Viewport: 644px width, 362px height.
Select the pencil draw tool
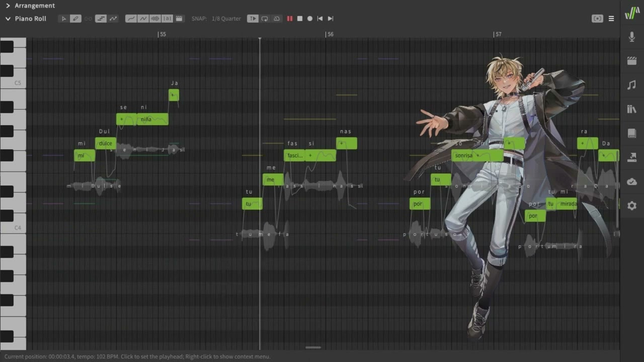tap(75, 19)
